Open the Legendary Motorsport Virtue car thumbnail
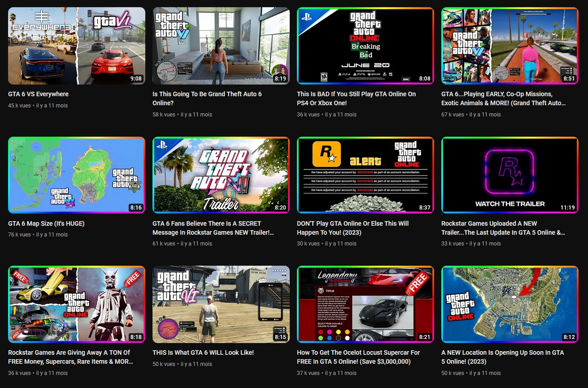The width and height of the screenshot is (588, 388). (x=365, y=304)
